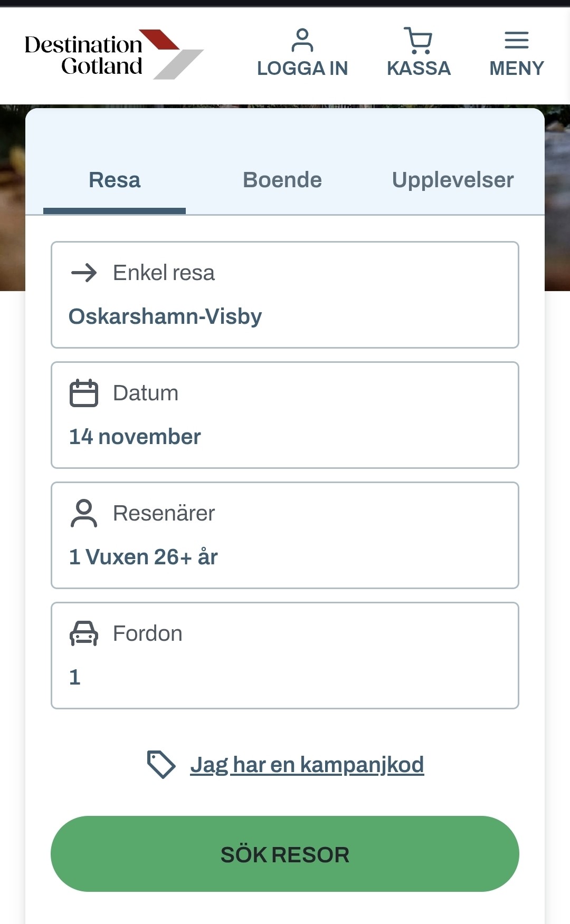570x924 pixels.
Task: Tap the tag icon for kampanjkod
Action: 161,764
